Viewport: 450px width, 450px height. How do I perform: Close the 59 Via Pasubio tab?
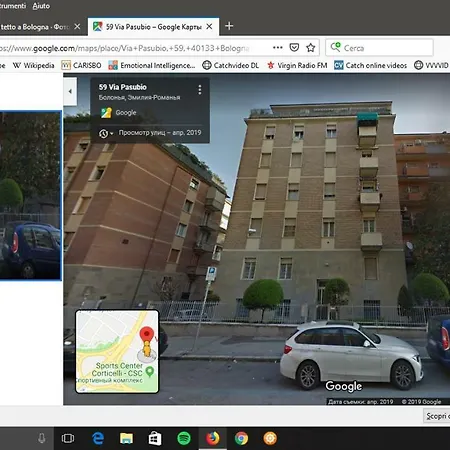209,26
